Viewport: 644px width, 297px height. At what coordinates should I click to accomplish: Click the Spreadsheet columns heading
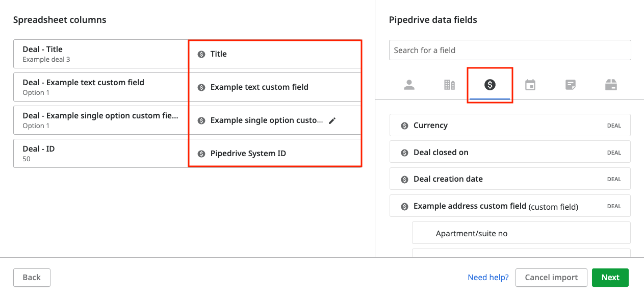coord(60,20)
